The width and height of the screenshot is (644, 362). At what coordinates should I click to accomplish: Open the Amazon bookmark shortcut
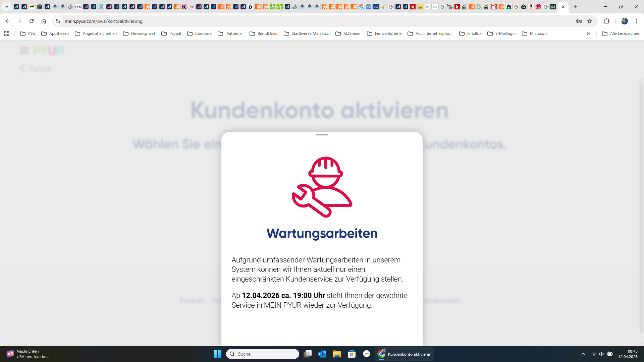[531, 6]
